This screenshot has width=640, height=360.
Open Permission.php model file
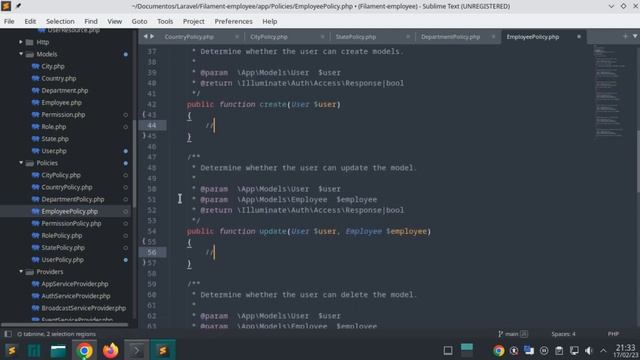[63, 115]
